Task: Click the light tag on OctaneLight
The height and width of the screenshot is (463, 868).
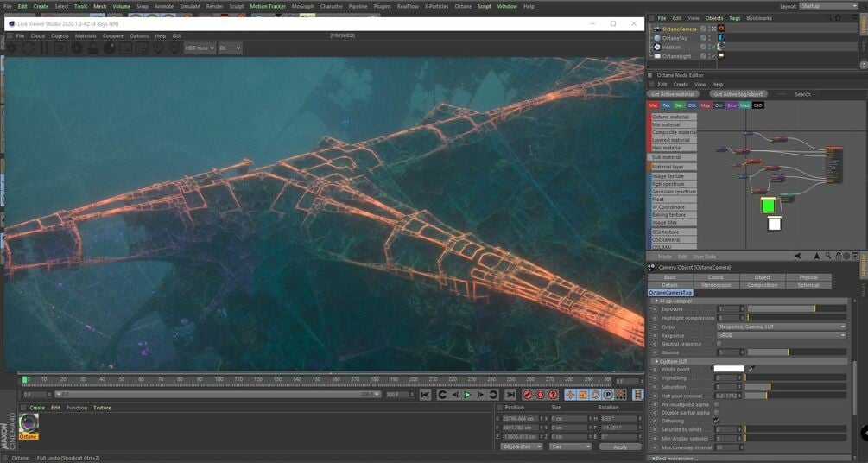Action: tap(721, 56)
